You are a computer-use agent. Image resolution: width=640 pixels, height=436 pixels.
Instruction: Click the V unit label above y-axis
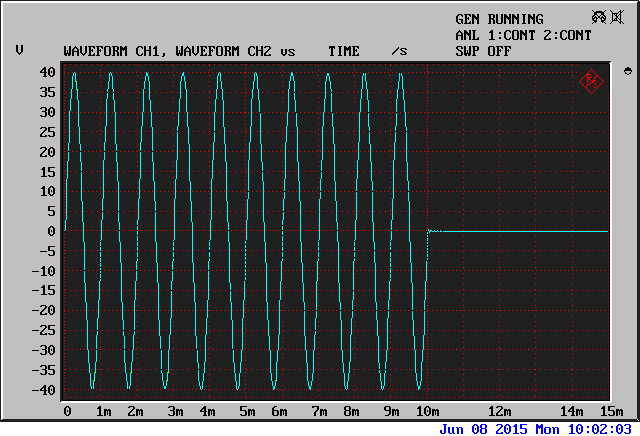pyautogui.click(x=19, y=51)
